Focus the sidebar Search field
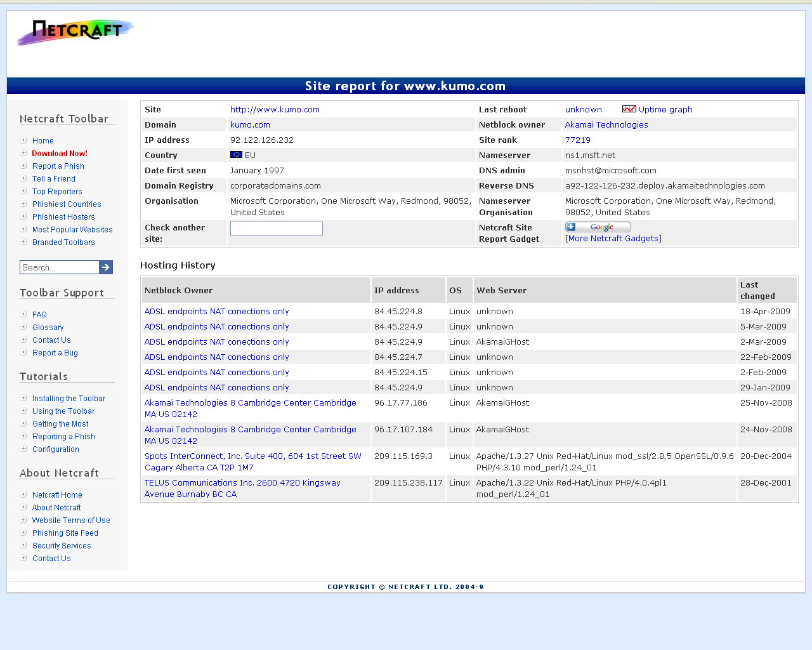This screenshot has height=650, width=812. 60,267
